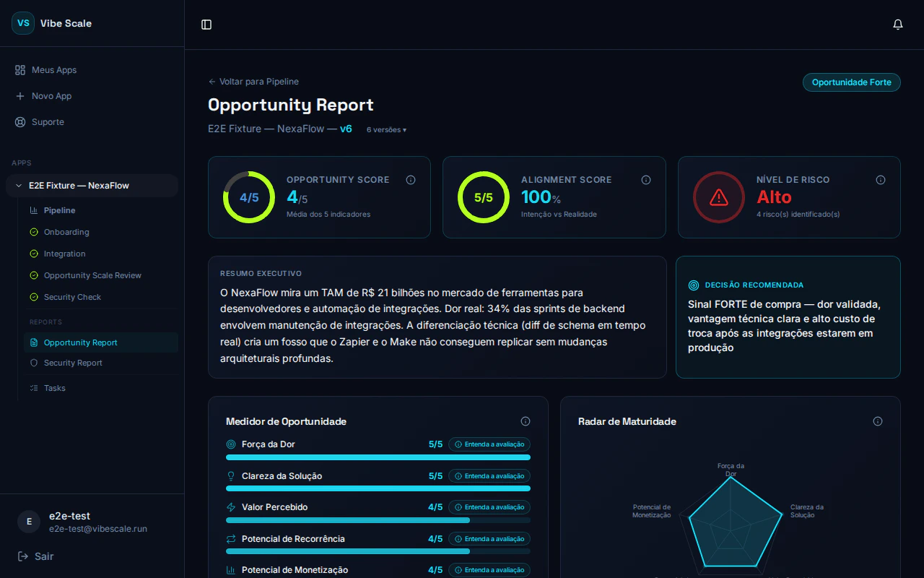This screenshot has width=924, height=578.
Task: Open the v6 version selector
Action: (346, 129)
